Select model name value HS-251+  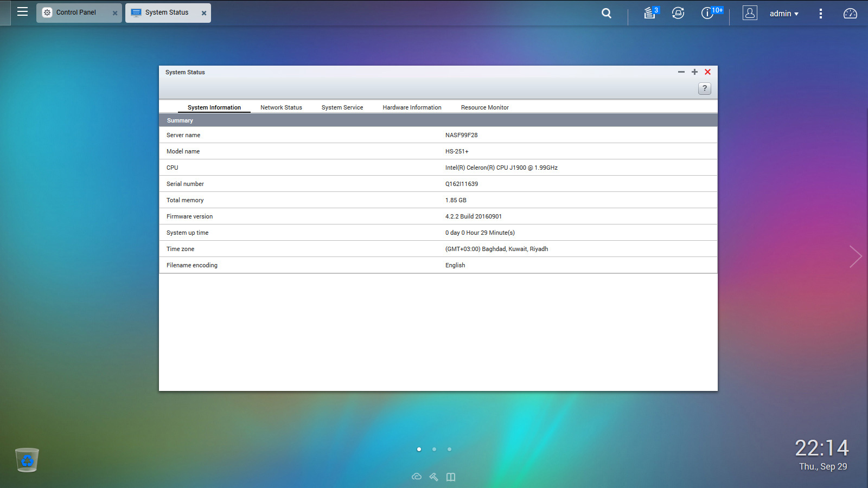pos(457,151)
